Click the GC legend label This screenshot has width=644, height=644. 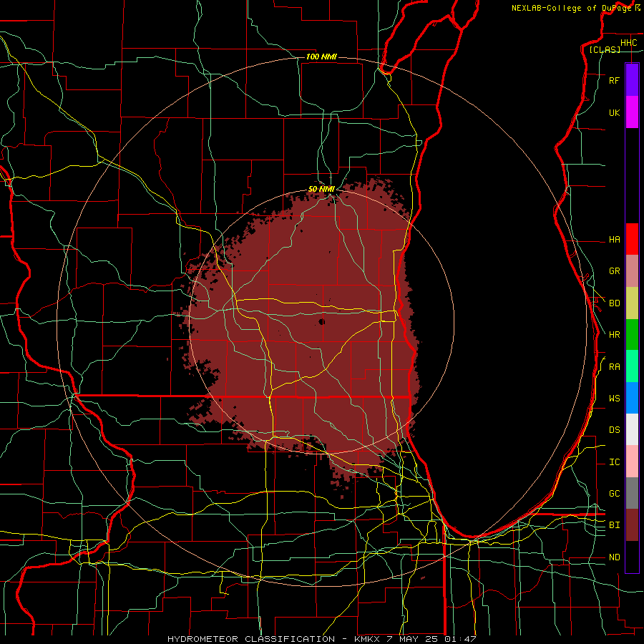pos(615,494)
